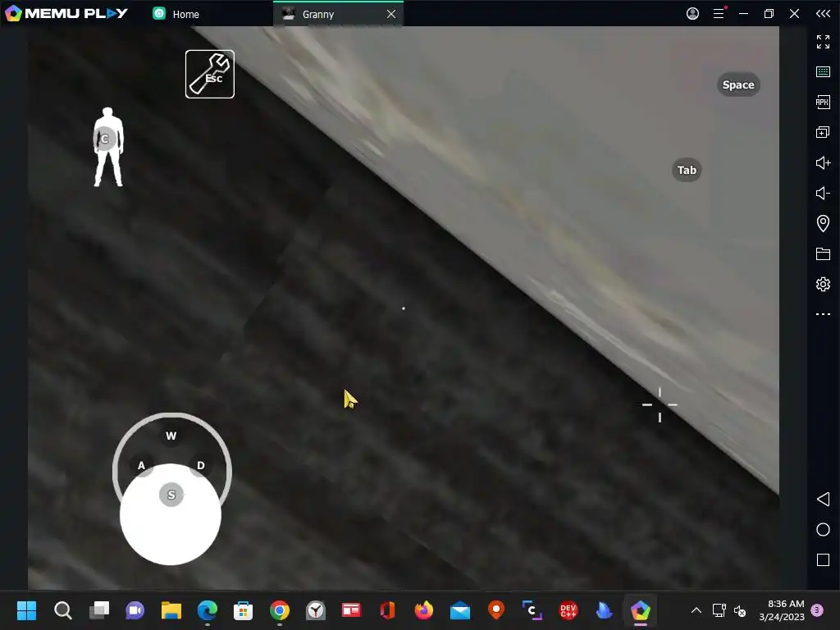Viewport: 840px width, 630px height.
Task: Open the multi-instance manager icon
Action: [823, 132]
